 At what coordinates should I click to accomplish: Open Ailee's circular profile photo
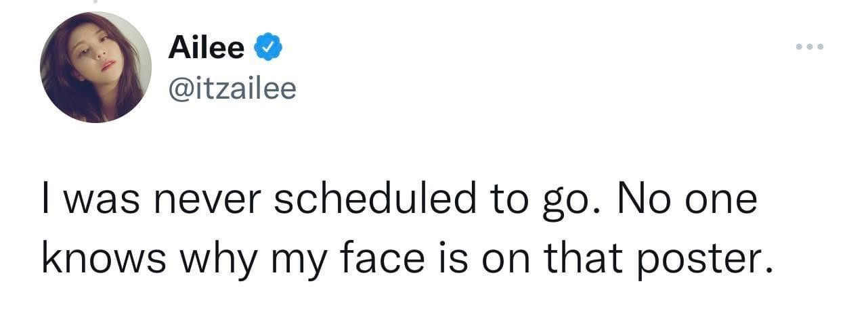click(x=95, y=67)
